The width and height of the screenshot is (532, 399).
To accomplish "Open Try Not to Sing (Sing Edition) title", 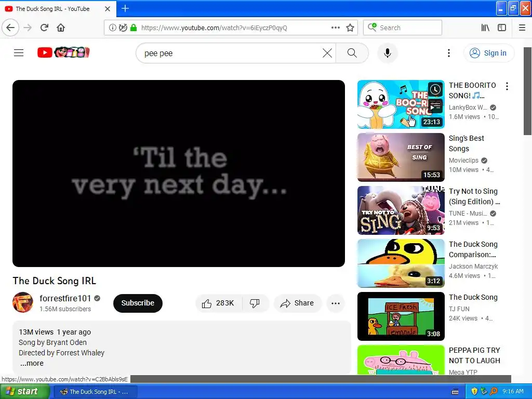I will 474,196.
